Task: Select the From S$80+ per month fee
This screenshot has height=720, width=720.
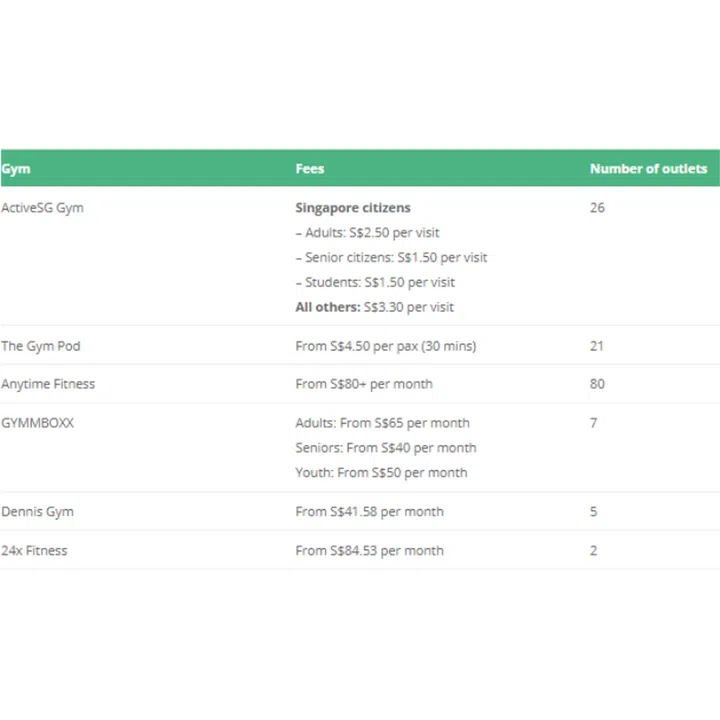Action: 364,384
